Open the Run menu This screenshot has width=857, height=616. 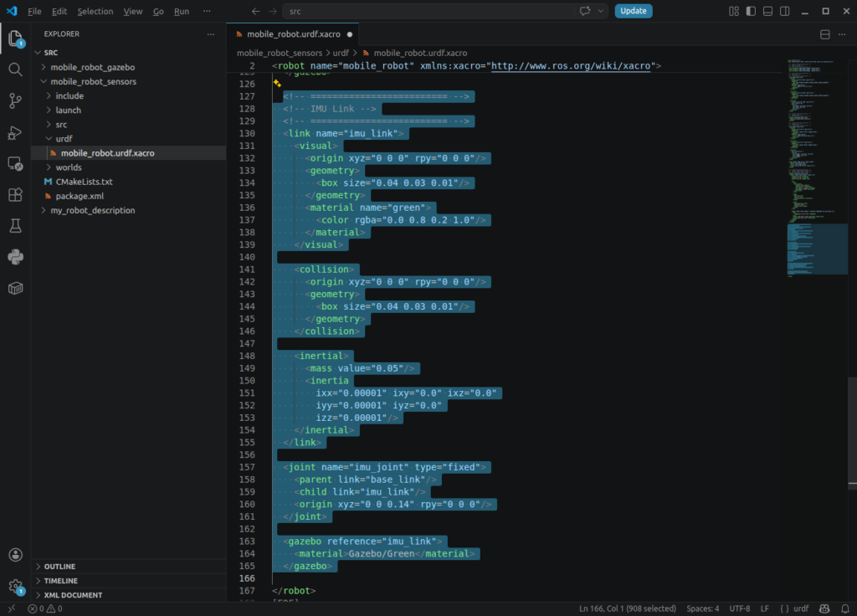[182, 11]
